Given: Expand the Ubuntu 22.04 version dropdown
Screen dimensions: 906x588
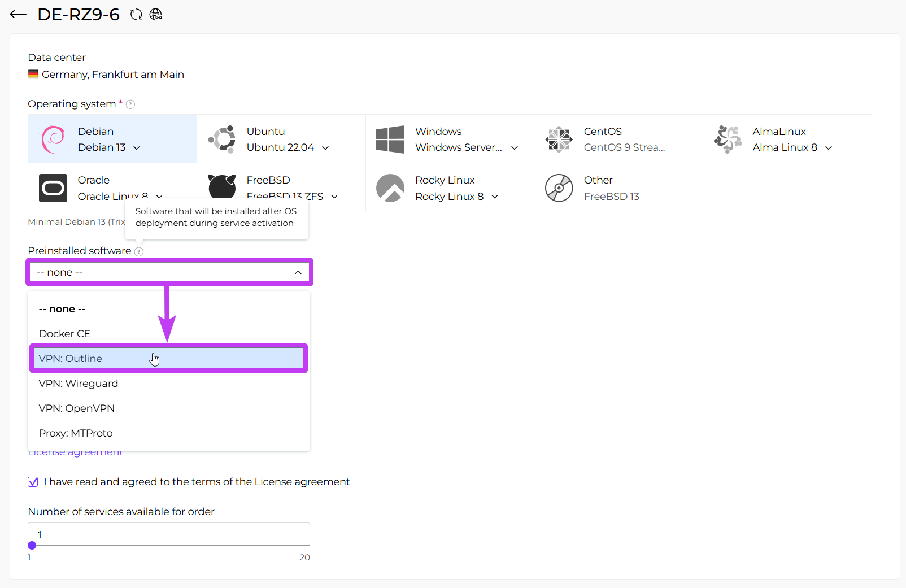Looking at the screenshot, I should tap(325, 148).
